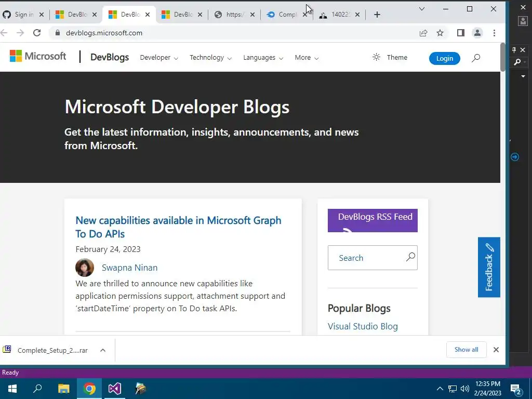Toggle the site Theme
The height and width of the screenshot is (399, 532).
point(390,57)
